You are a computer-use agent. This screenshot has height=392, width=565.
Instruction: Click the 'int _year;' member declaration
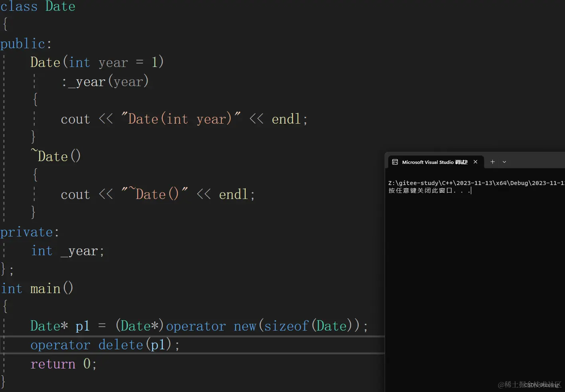68,251
